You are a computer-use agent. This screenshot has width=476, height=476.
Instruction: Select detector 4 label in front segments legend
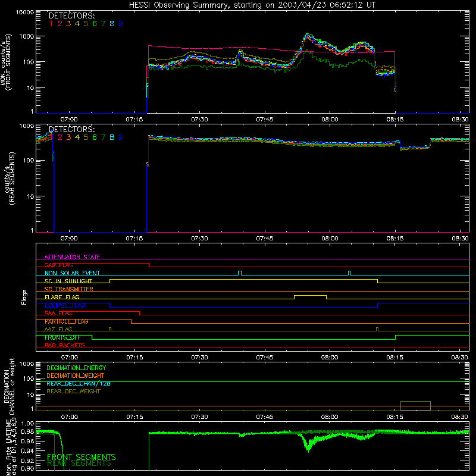pos(77,24)
